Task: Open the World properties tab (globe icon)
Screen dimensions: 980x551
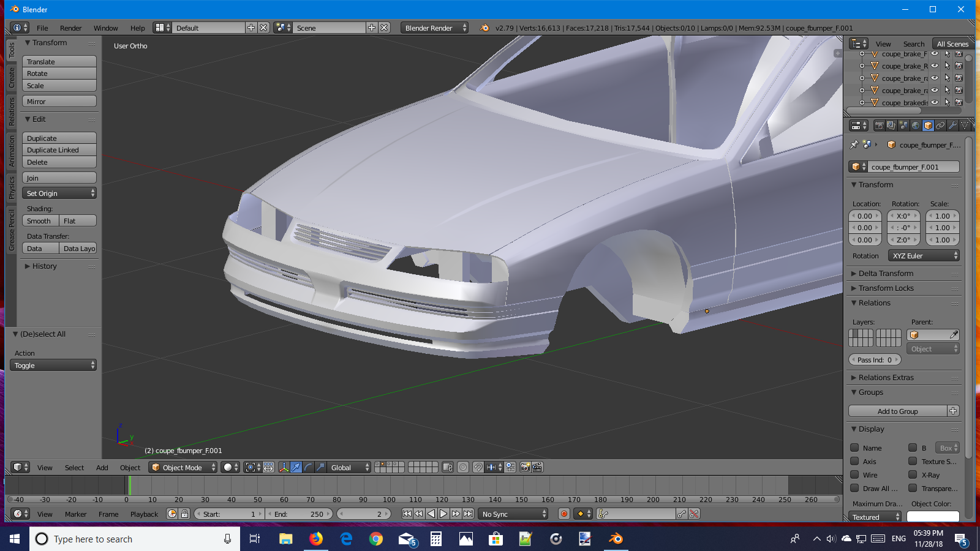Action: coord(916,126)
